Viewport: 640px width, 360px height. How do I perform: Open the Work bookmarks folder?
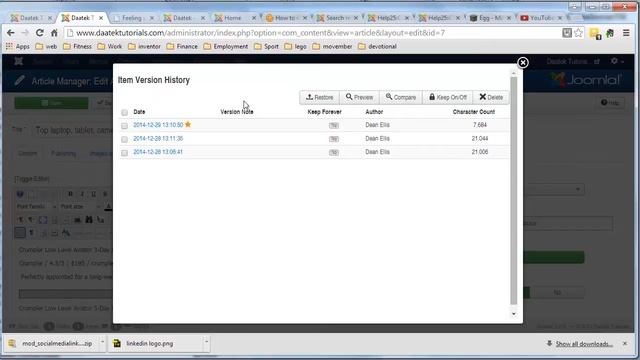point(110,47)
